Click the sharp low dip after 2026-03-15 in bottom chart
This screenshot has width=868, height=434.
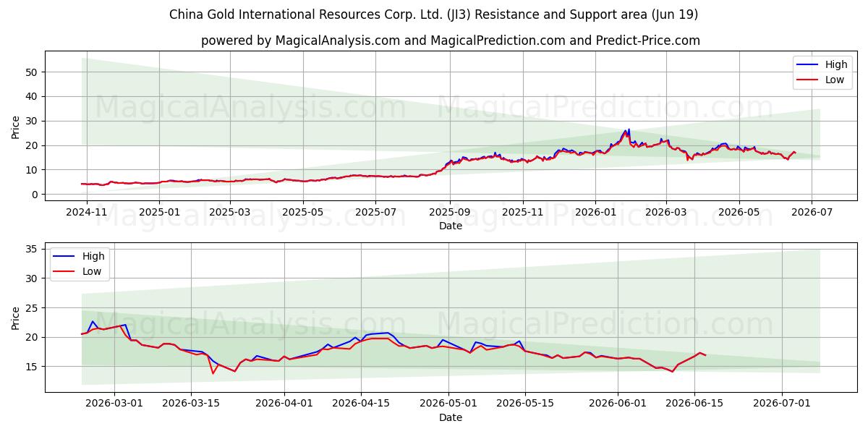(x=213, y=373)
